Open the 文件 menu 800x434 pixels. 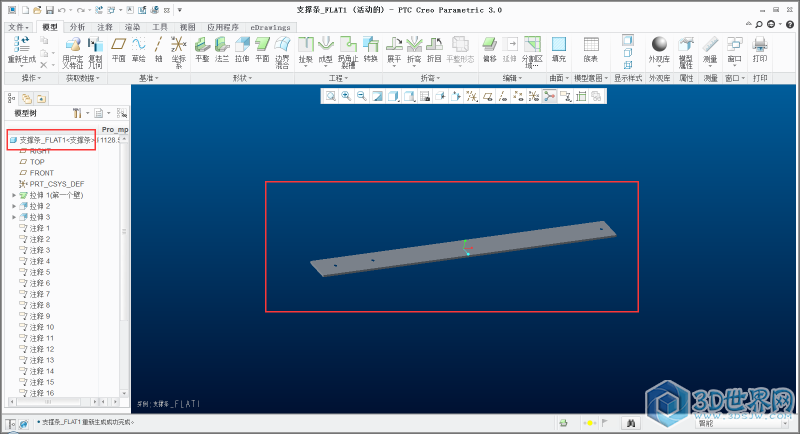pos(19,27)
